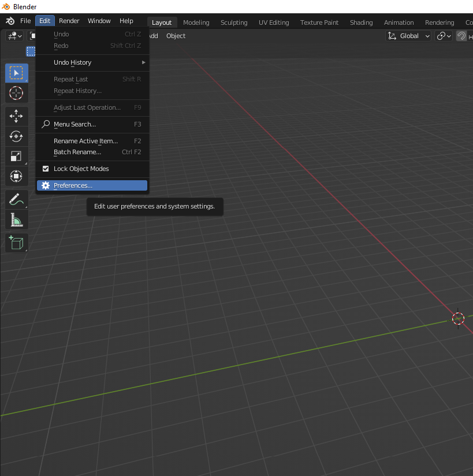
Task: Open the pivot point dropdown
Action: [444, 36]
